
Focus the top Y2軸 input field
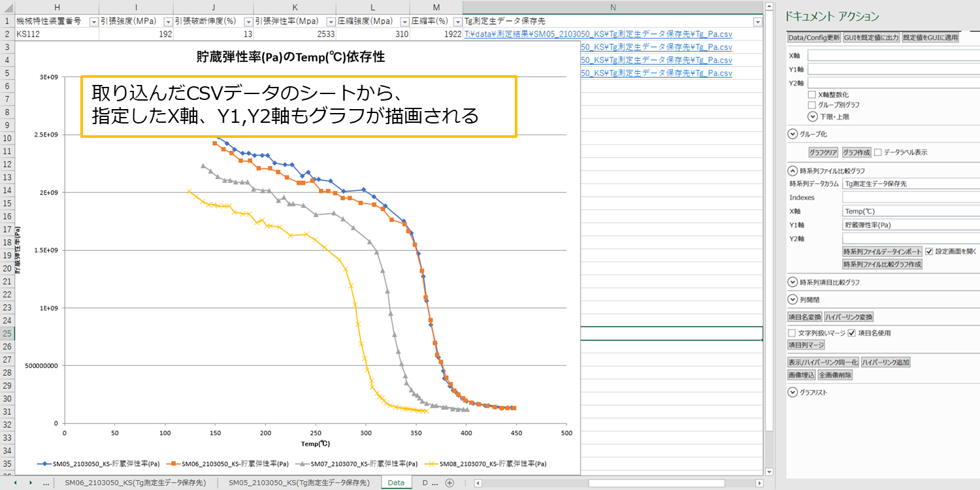coord(894,83)
